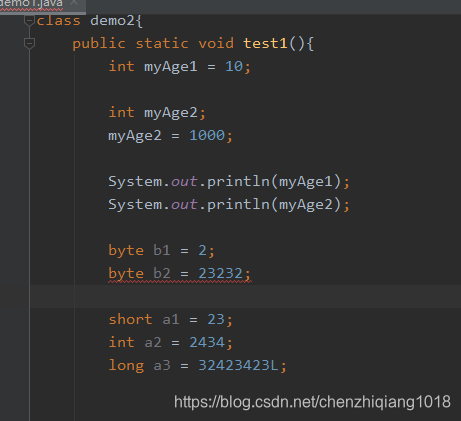The width and height of the screenshot is (461, 421).
Task: Click the 'short a1 = 23;' line
Action: point(170,320)
